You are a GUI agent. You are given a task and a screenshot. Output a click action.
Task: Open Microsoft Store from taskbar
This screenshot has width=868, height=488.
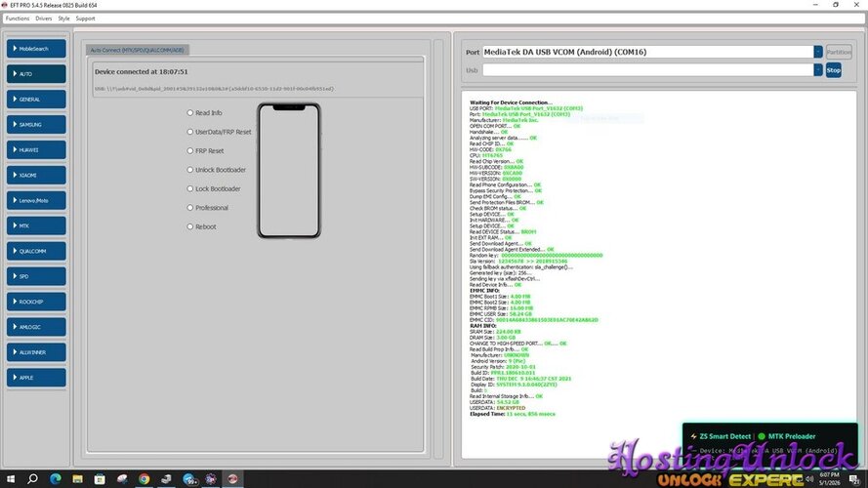click(100, 478)
